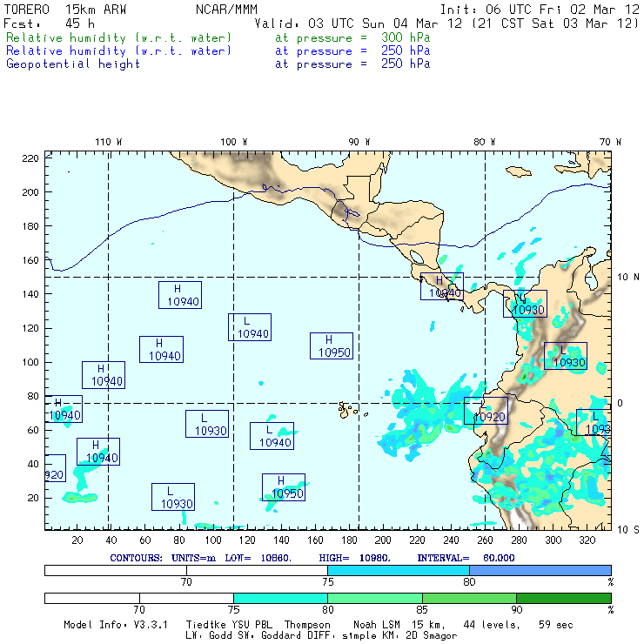
Task: Click the "H 10950" box near the map bottom
Action: coord(284,487)
